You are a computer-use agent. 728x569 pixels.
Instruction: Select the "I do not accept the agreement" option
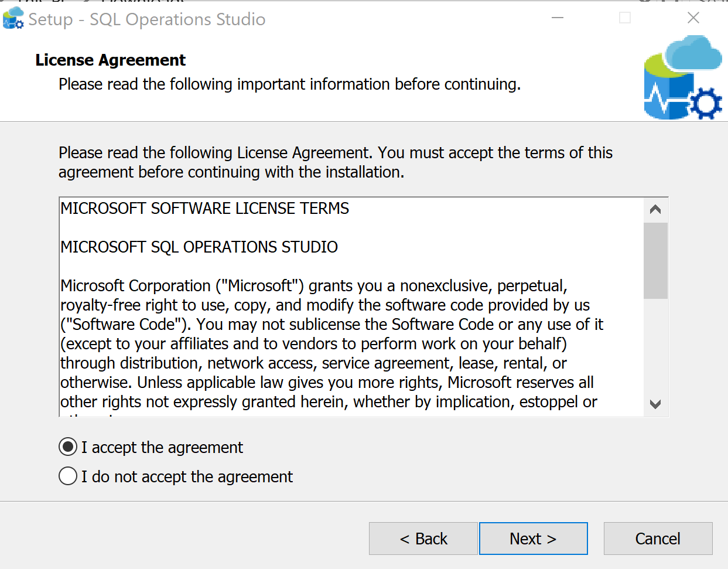coord(67,476)
